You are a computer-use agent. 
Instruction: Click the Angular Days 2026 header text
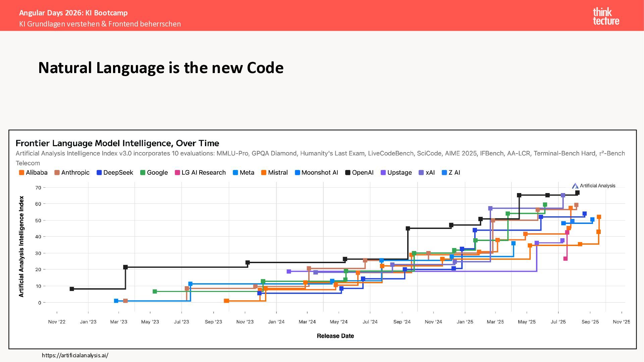coord(73,13)
